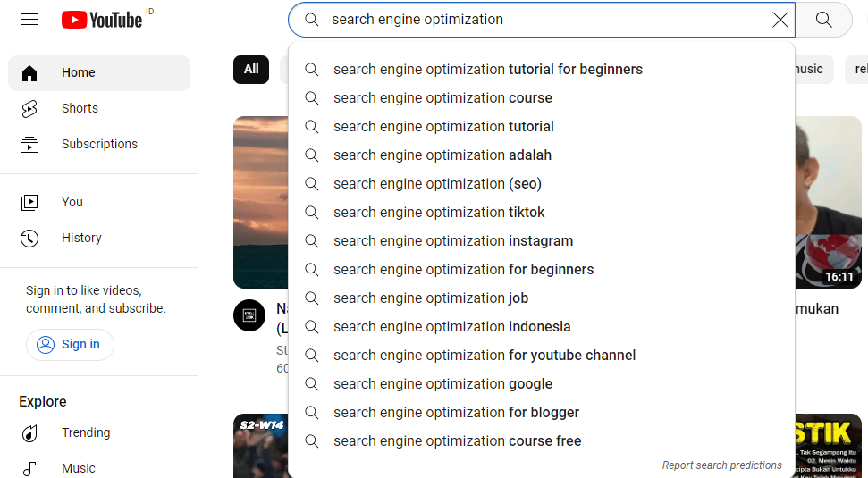
Task: Choose the suggestion ending in (seo)
Action: click(x=542, y=184)
